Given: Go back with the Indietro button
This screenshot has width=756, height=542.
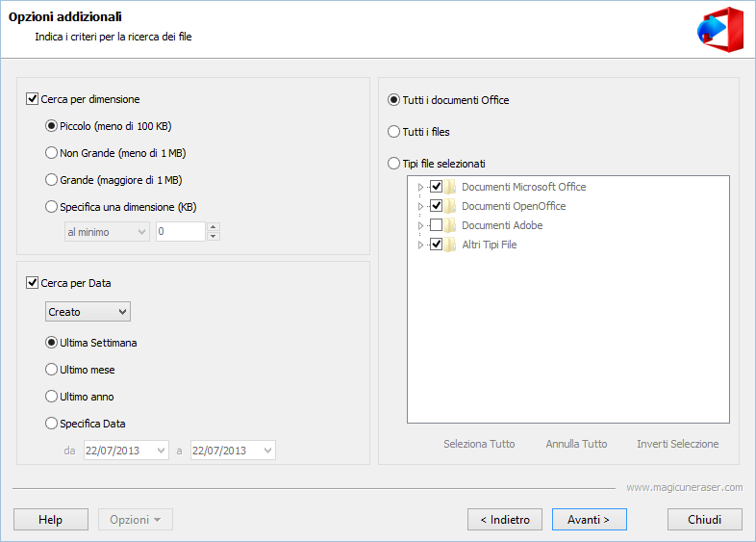Looking at the screenshot, I should [504, 520].
